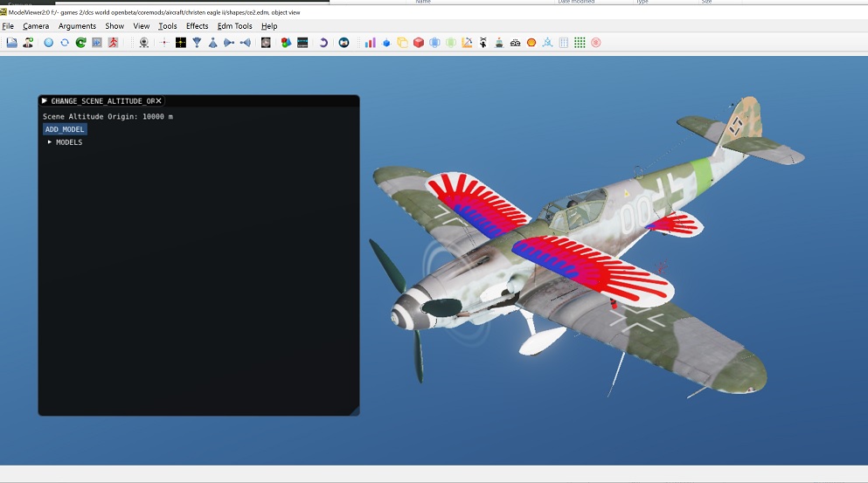Click the red crosshair point icon
868x483 pixels.
164,43
